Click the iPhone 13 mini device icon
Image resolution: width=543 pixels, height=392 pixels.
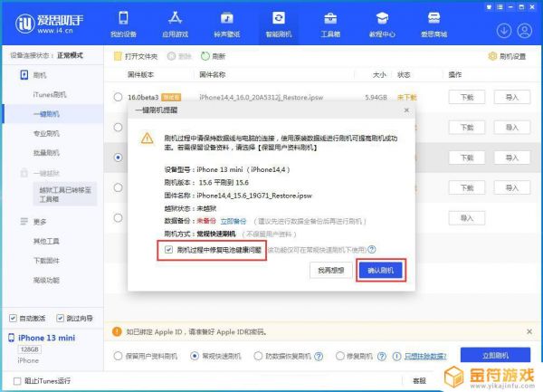point(12,338)
